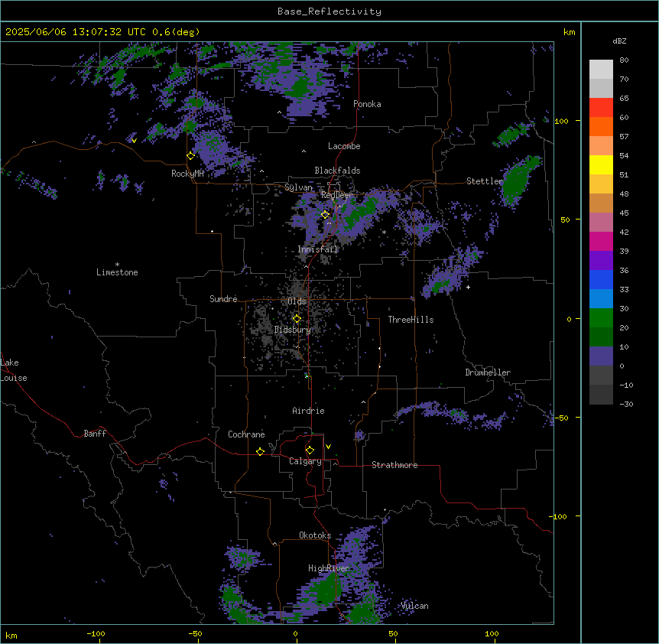Click the dBZ legend heading
659x644 pixels.
tap(619, 41)
